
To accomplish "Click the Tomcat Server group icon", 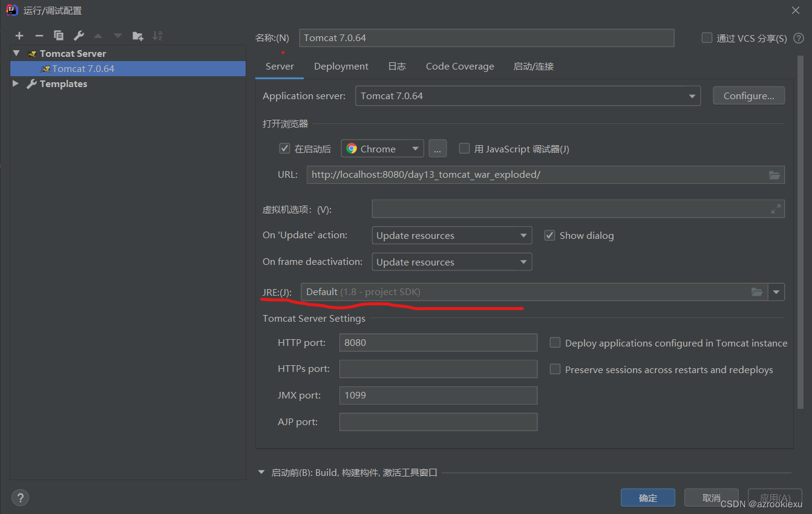I will point(33,54).
